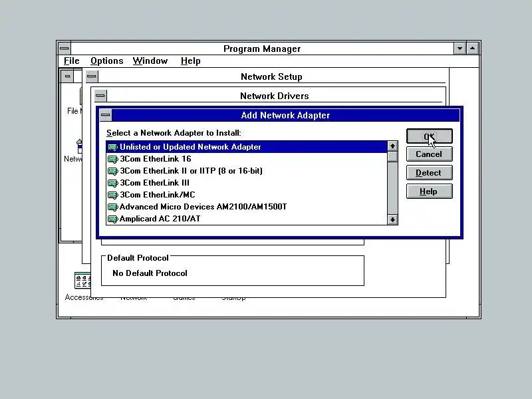Choose 3Com EtherLink/MC adapter
Image resolution: width=532 pixels, height=399 pixels.
(x=247, y=195)
